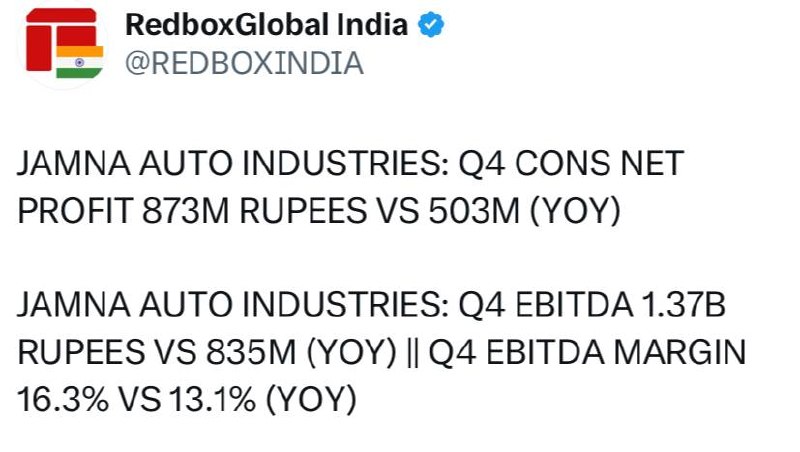Open the RedboxGlobal India display name

click(x=266, y=24)
